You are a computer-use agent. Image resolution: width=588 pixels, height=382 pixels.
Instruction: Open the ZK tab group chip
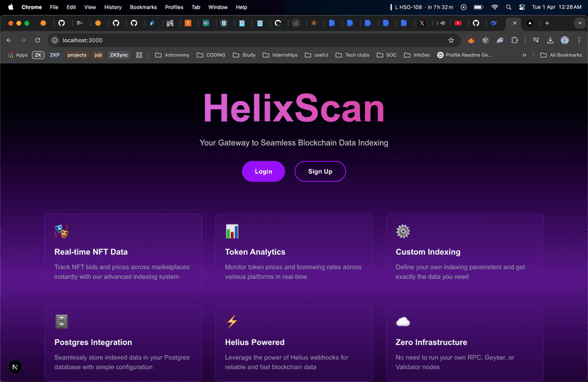coord(38,55)
